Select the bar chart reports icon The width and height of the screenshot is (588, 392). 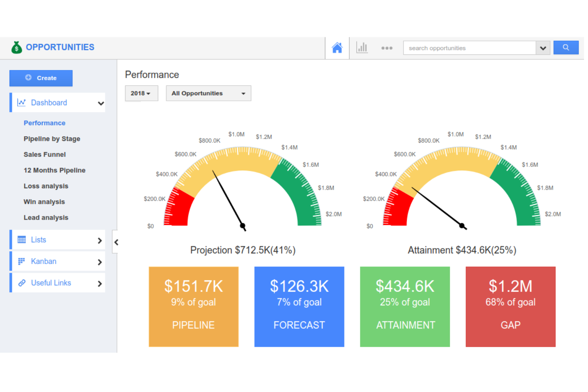pyautogui.click(x=362, y=47)
